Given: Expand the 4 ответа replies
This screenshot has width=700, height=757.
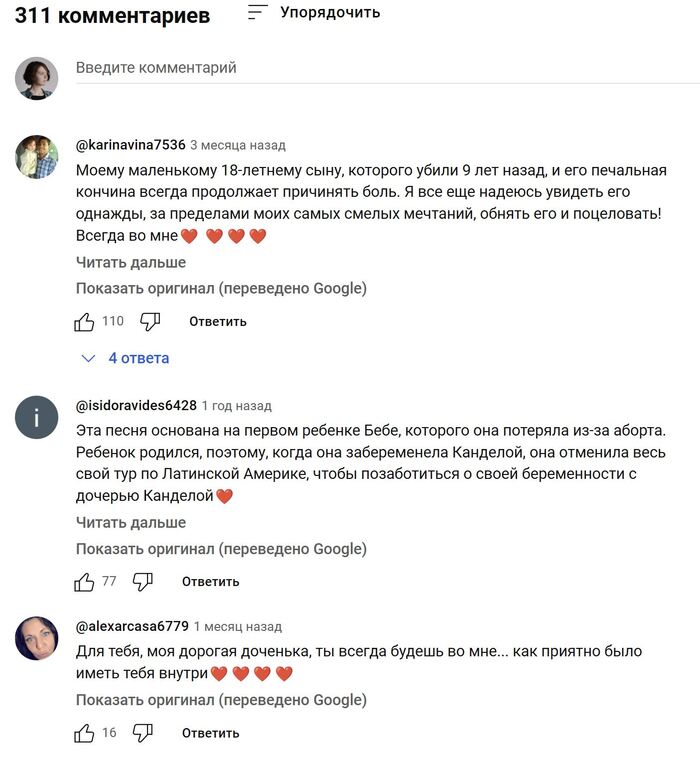Looking at the screenshot, I should pos(126,358).
